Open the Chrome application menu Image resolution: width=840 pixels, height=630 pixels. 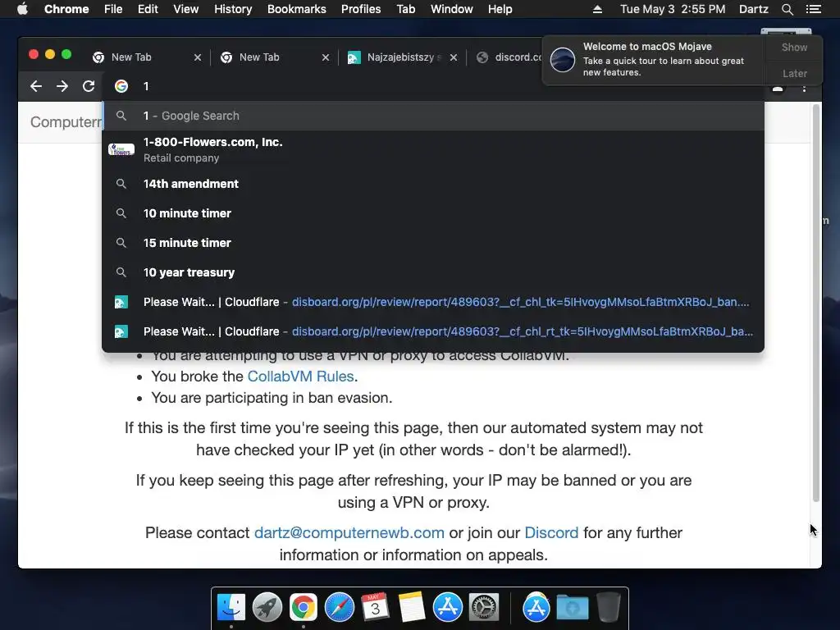66,9
